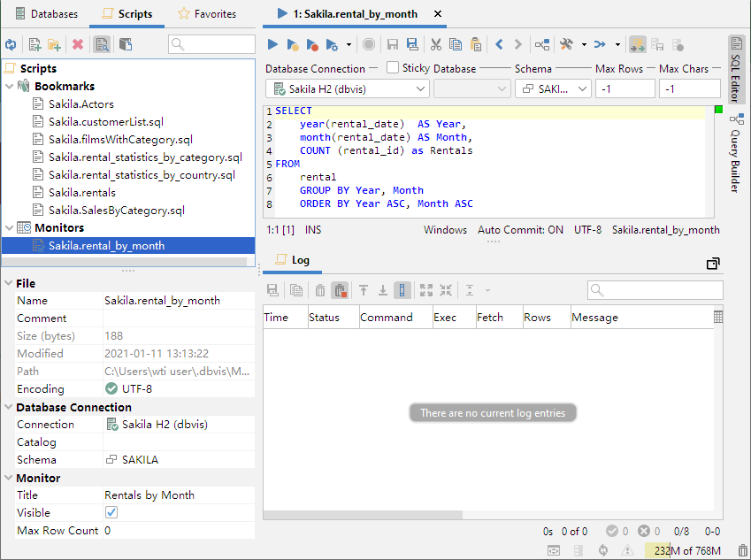Enable the Sticky database checkbox
Image resolution: width=751 pixels, height=560 pixels.
click(x=393, y=68)
